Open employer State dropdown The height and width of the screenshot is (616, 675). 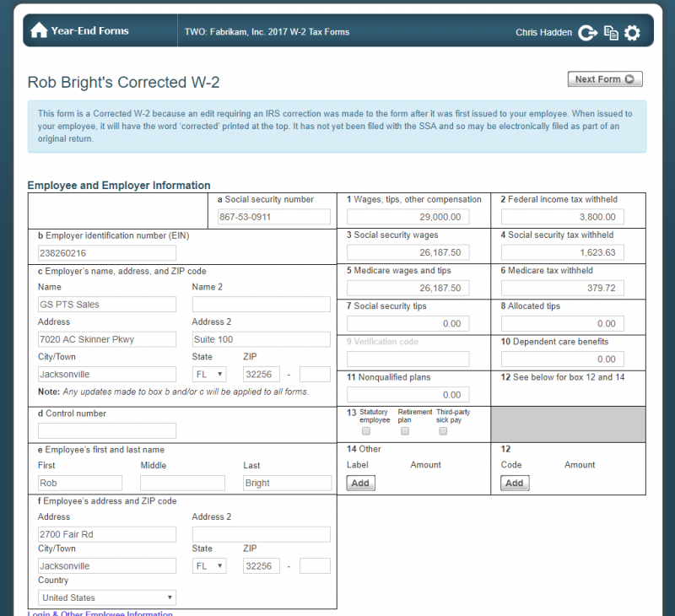point(209,374)
